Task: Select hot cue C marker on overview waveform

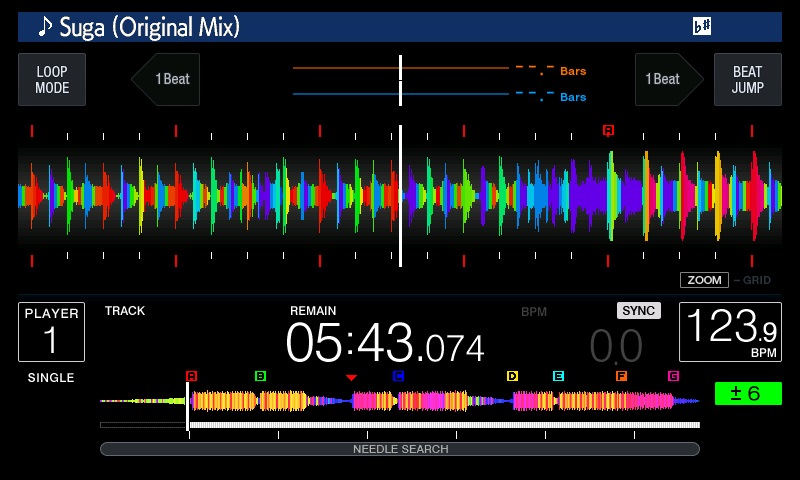Action: (x=398, y=376)
